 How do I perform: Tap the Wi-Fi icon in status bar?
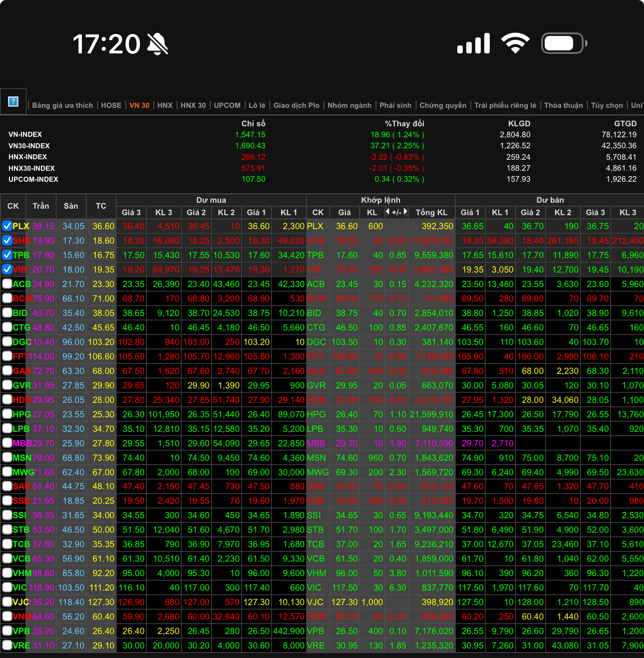[x=516, y=43]
